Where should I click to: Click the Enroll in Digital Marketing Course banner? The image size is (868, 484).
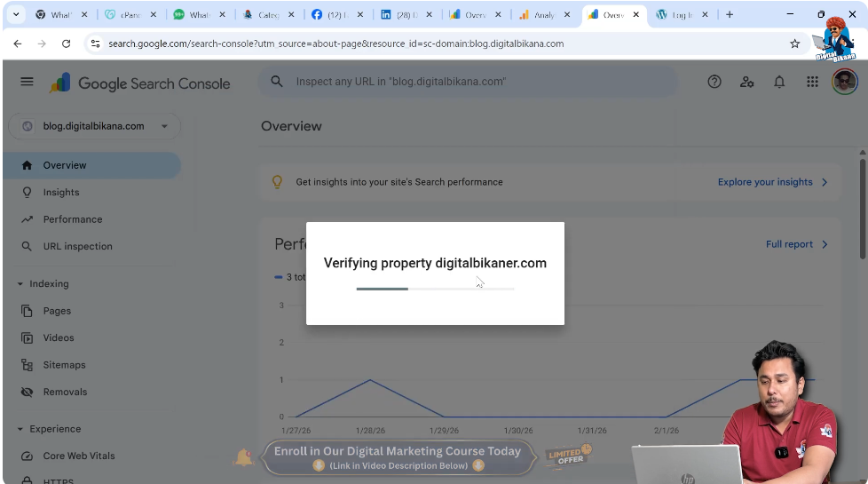(x=398, y=458)
